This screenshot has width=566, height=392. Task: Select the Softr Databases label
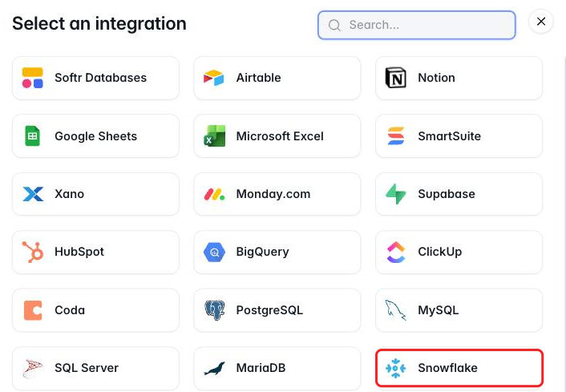101,78
